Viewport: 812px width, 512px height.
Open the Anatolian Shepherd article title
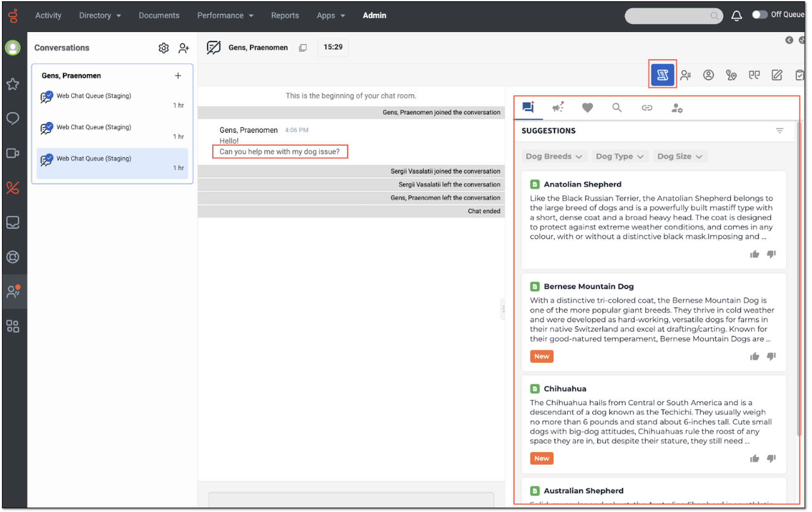583,184
